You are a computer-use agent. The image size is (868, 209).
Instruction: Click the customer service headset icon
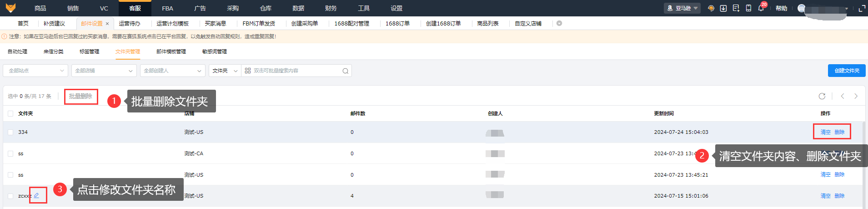pyautogui.click(x=711, y=8)
